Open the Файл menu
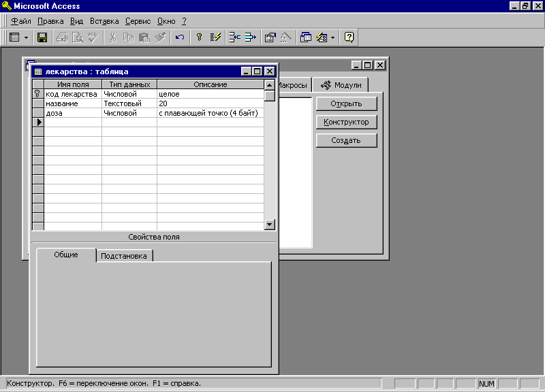Screen dimensions: 545x392 pyautogui.click(x=21, y=21)
